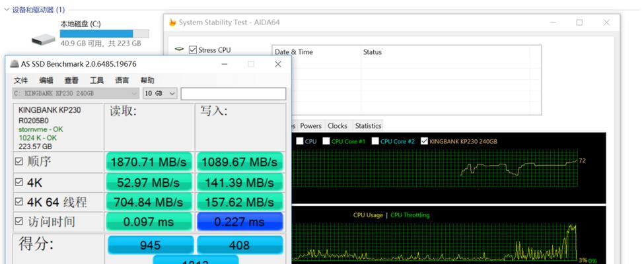Uncheck KINGBANK KP230 240GB graph checkbox
This screenshot has width=644, height=264.
(424, 141)
